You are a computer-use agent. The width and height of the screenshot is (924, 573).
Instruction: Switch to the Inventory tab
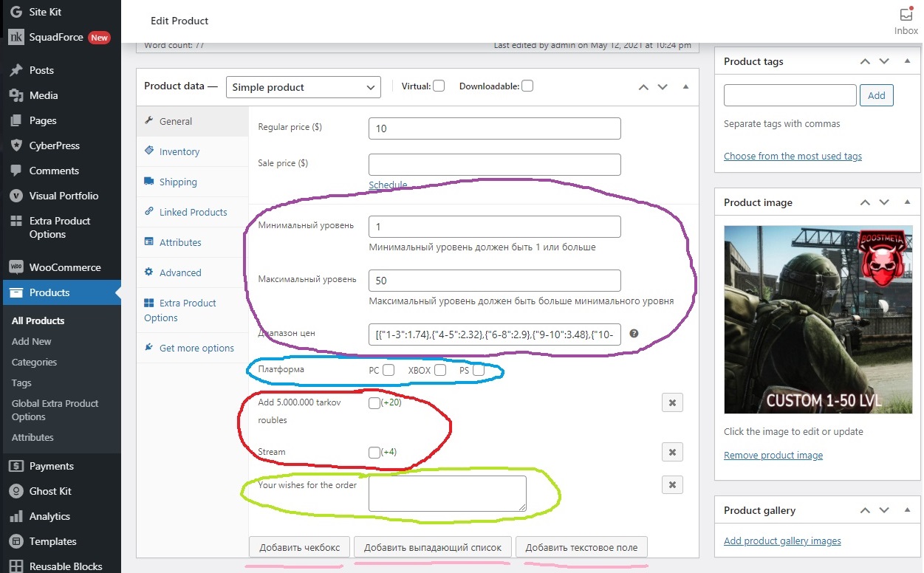click(x=179, y=151)
